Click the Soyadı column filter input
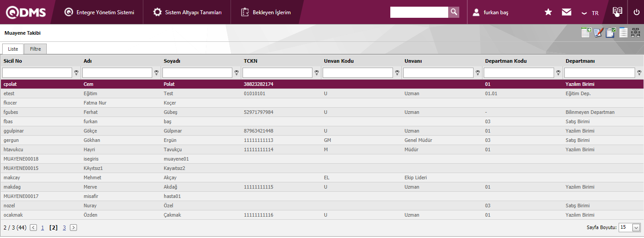This screenshot has width=644, height=238. point(197,73)
